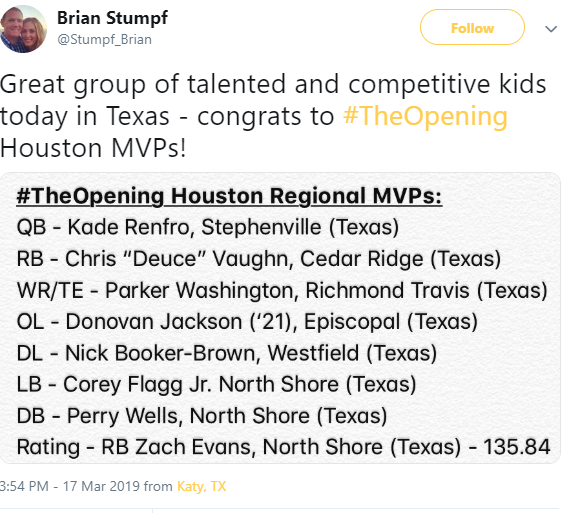Click the DB Perry Wells line
Image resolution: width=578 pixels, height=513 pixels.
(202, 416)
